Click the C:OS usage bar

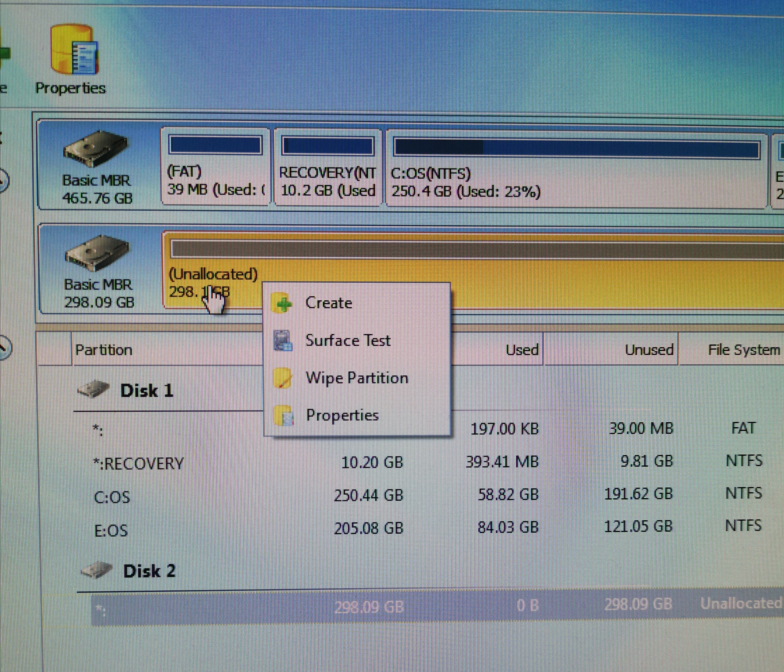pos(577,148)
